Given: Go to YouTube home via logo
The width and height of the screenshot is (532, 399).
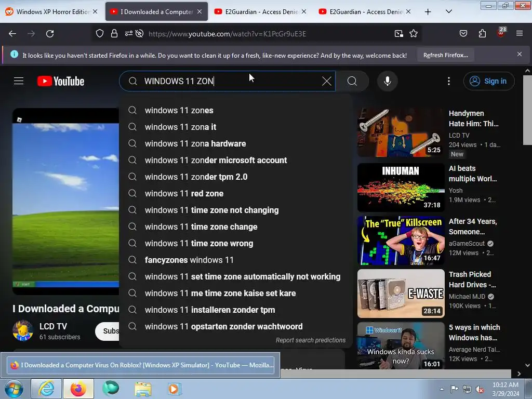Looking at the screenshot, I should (x=61, y=81).
